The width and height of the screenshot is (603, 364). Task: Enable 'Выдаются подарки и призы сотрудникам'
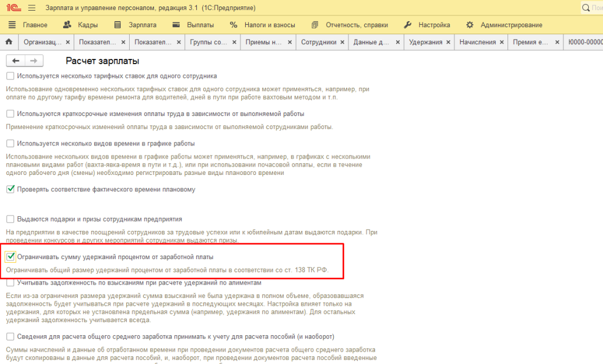[10, 219]
